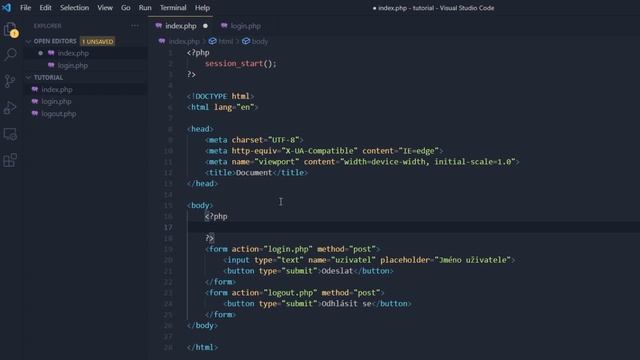Open the Edit menu
The width and height of the screenshot is (640, 360).
pyautogui.click(x=45, y=8)
